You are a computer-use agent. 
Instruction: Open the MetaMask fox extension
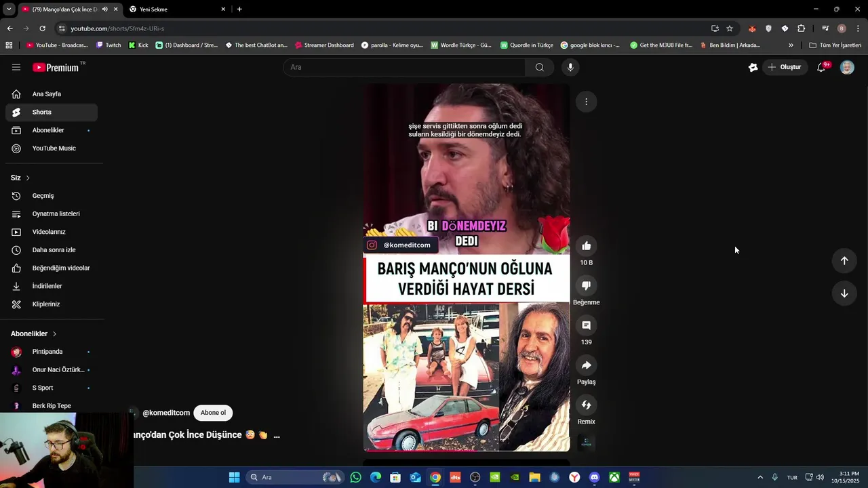coord(752,28)
